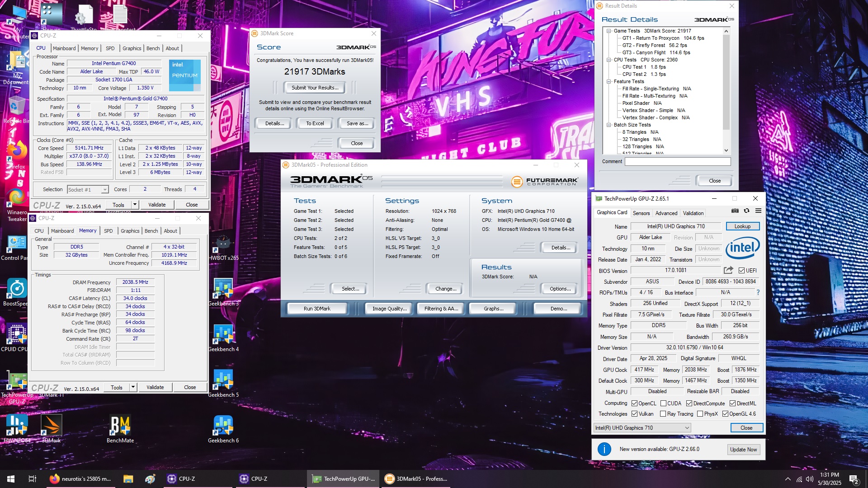Show hidden system tray icons chevron
This screenshot has width=868, height=488.
coord(788,479)
